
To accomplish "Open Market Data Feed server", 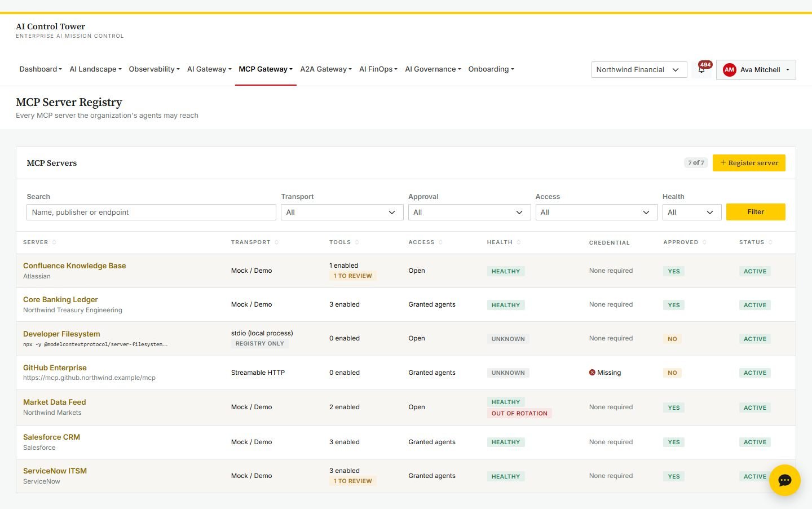I will click(x=54, y=402).
